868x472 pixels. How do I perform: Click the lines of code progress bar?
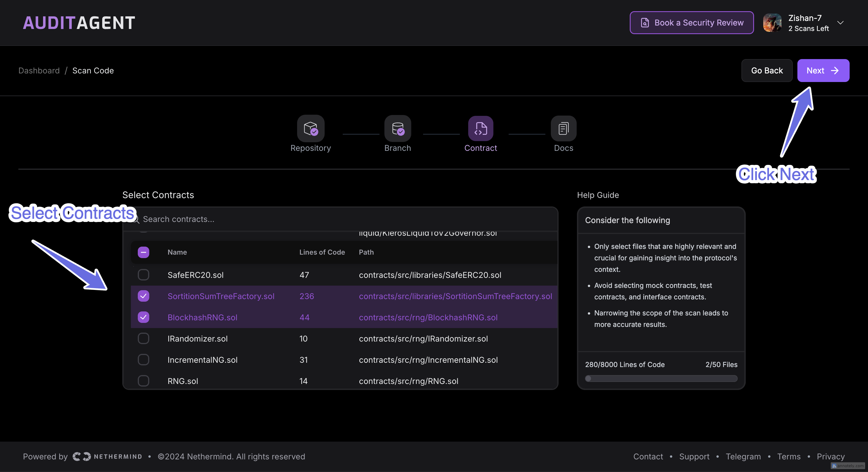click(x=661, y=379)
